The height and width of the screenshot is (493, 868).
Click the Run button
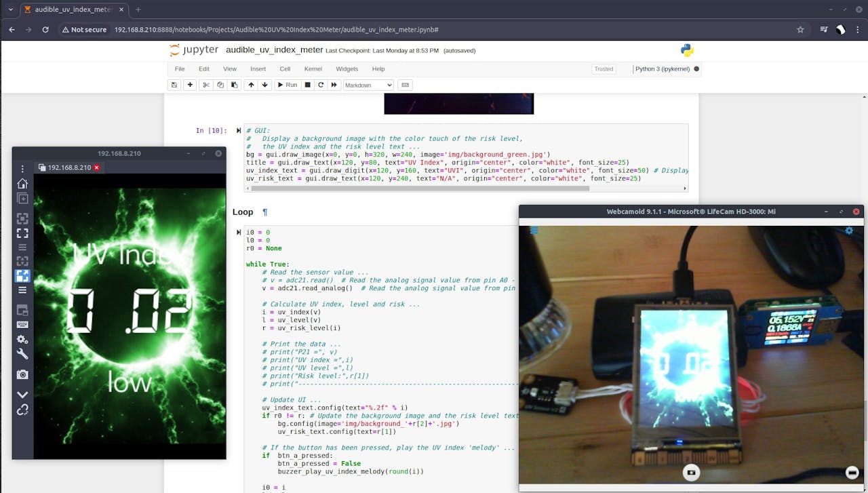point(287,85)
